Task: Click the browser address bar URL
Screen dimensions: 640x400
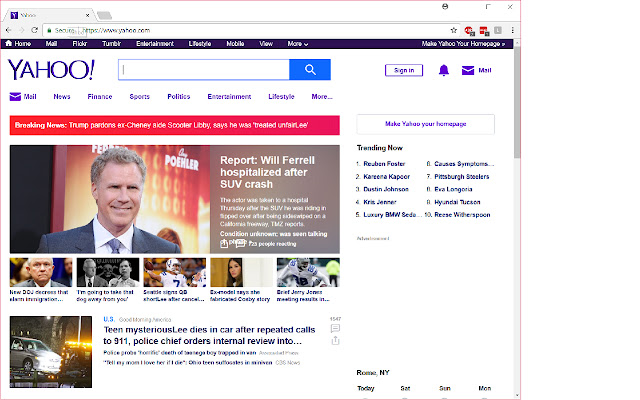Action: tap(116, 30)
